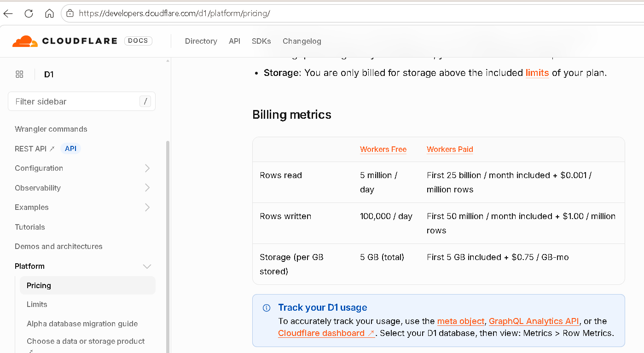The width and height of the screenshot is (644, 353).
Task: Follow the orange limits link
Action: point(537,73)
